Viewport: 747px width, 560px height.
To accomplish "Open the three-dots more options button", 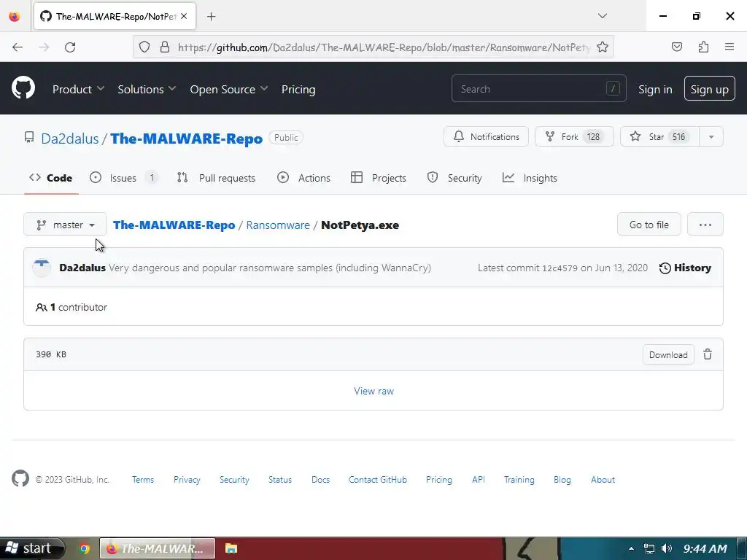I will pos(705,225).
